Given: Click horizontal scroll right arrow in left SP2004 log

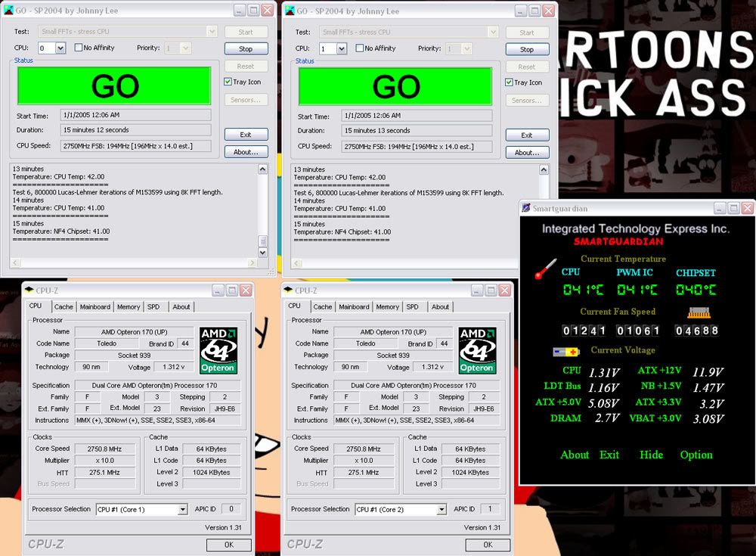Looking at the screenshot, I should 253,262.
